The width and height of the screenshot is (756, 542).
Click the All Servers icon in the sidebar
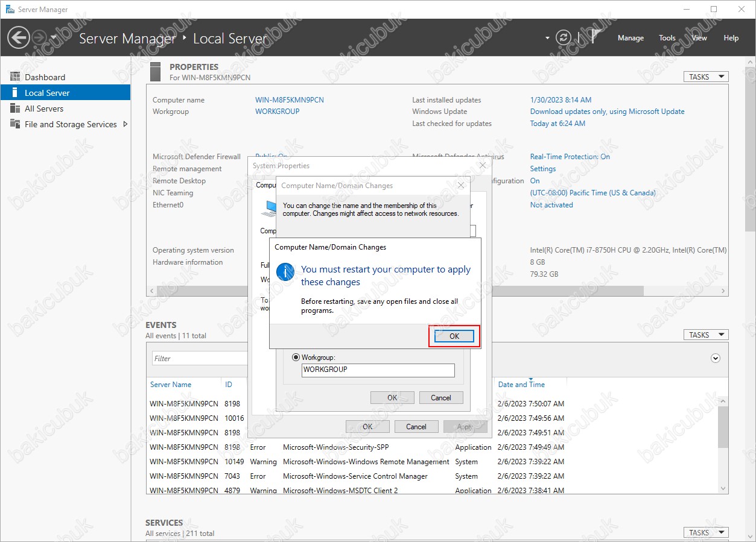click(15, 109)
